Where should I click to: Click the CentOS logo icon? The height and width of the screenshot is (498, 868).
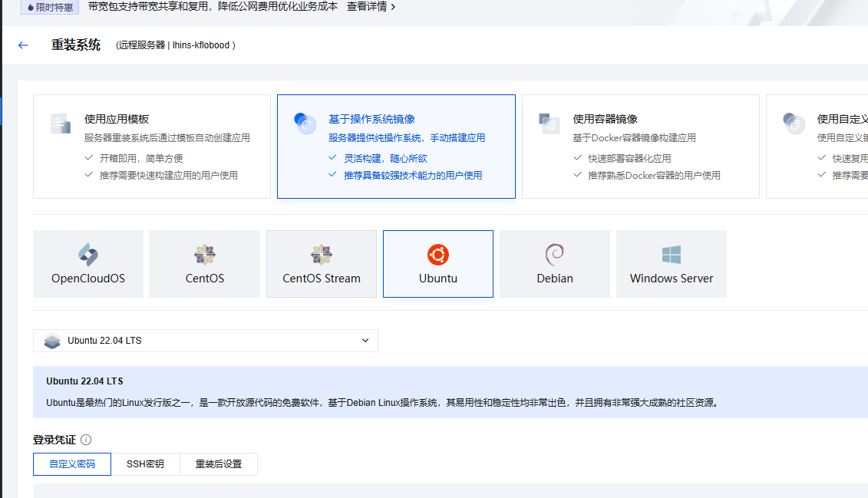[x=205, y=255]
